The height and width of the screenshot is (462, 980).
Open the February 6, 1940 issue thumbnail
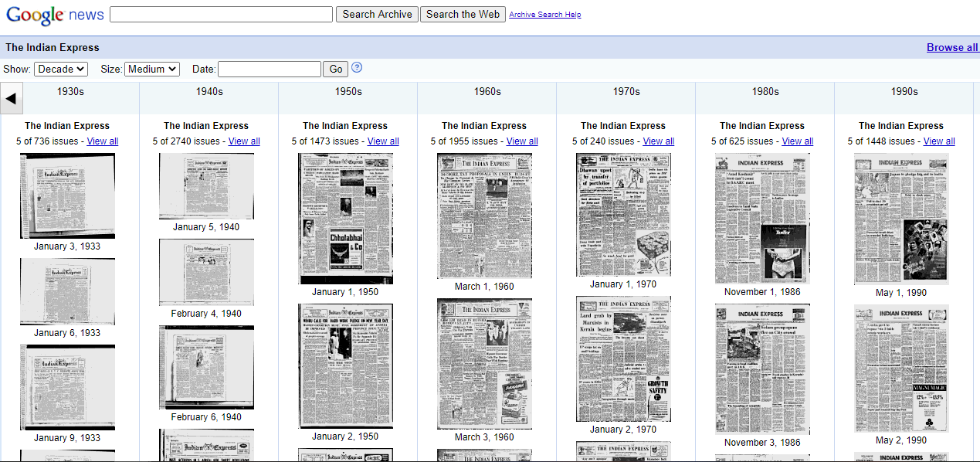(206, 367)
